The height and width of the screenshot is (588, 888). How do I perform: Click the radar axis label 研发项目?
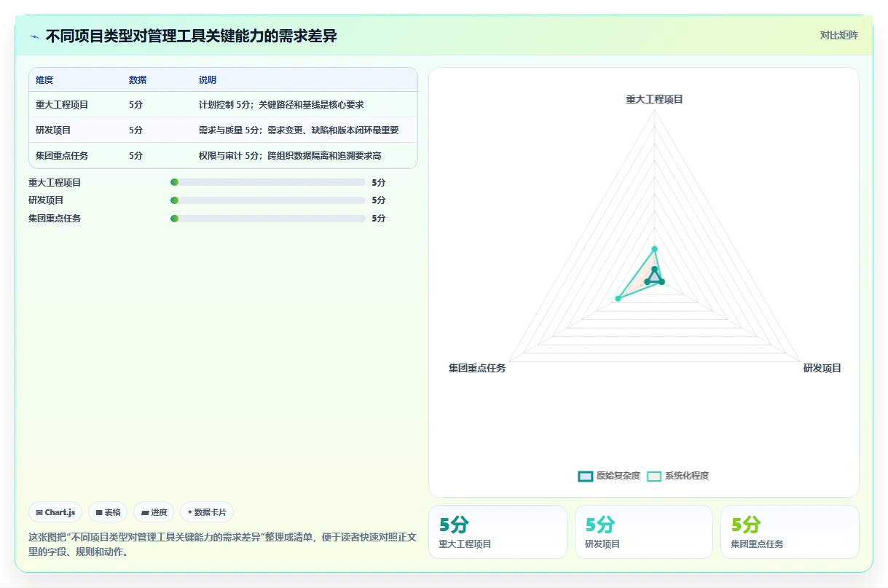[x=822, y=368]
